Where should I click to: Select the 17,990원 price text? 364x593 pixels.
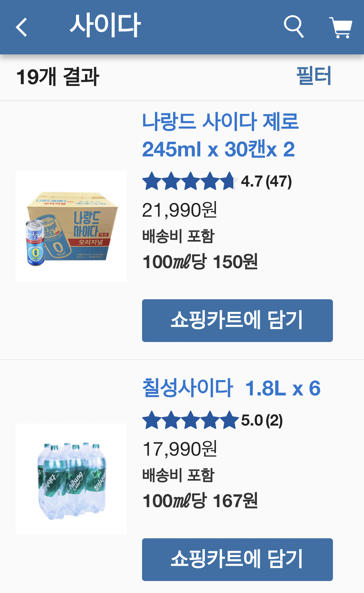(x=180, y=449)
